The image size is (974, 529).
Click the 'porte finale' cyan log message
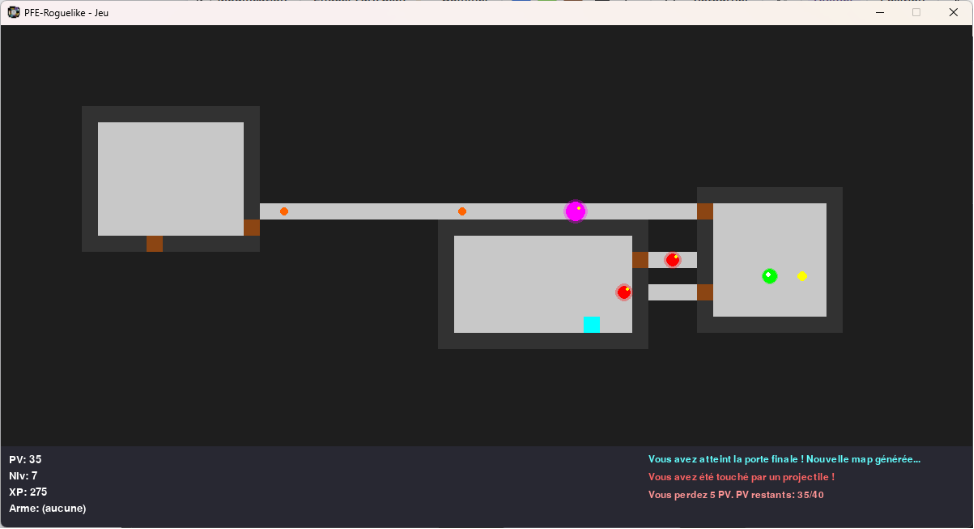point(784,459)
